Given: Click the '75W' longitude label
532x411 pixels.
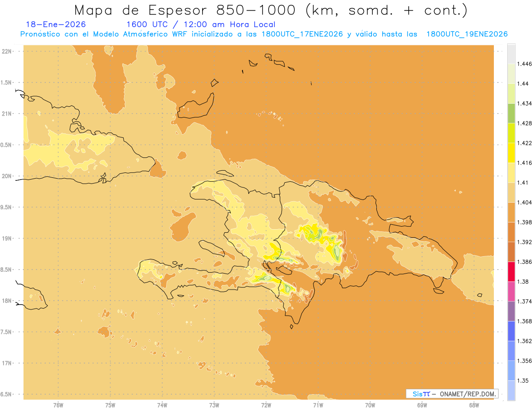Looking at the screenshot, I should click(110, 405).
